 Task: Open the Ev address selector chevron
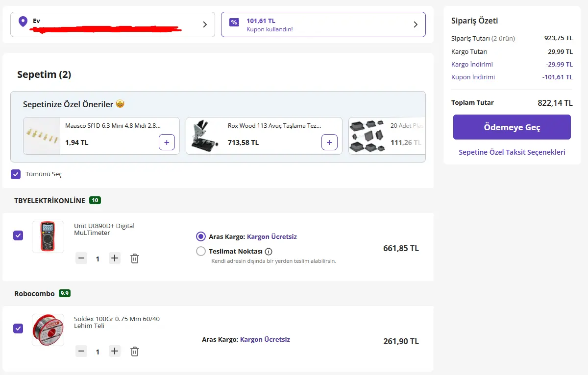[x=205, y=24]
